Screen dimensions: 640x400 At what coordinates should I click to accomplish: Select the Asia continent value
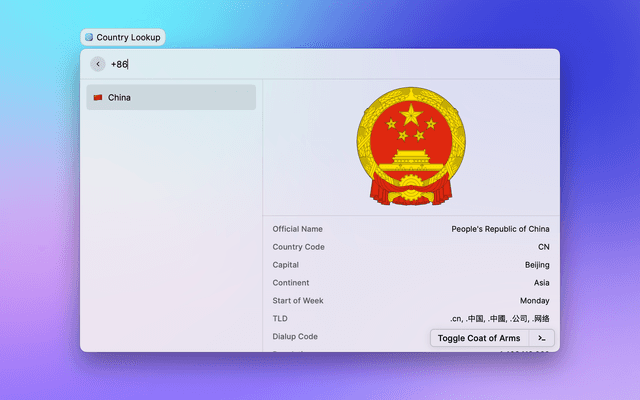[541, 283]
